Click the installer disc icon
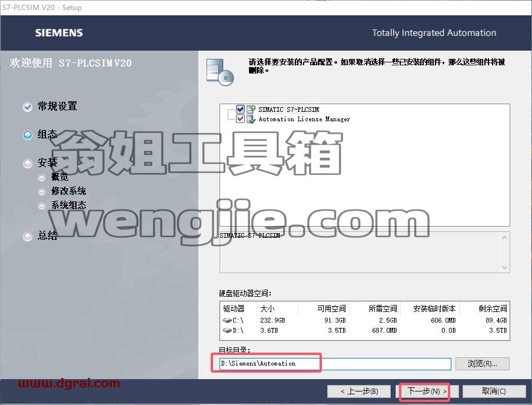Viewport: 532px width, 405px height. (220, 72)
